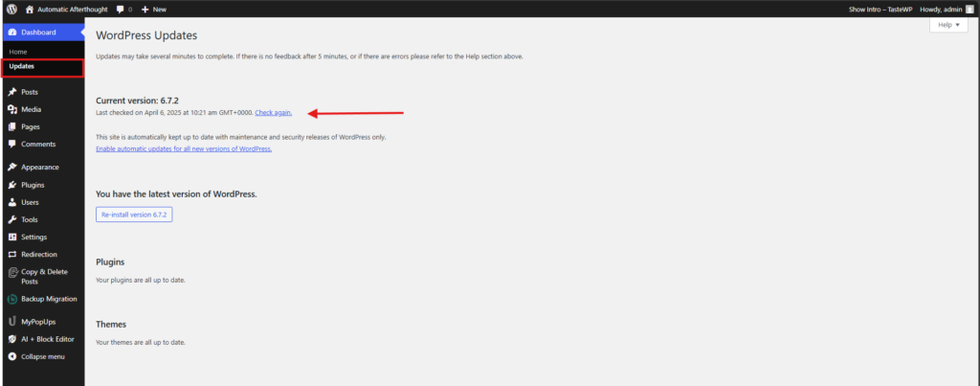The height and width of the screenshot is (386, 980).
Task: Click the Appearance paintbrush icon
Action: pos(11,167)
